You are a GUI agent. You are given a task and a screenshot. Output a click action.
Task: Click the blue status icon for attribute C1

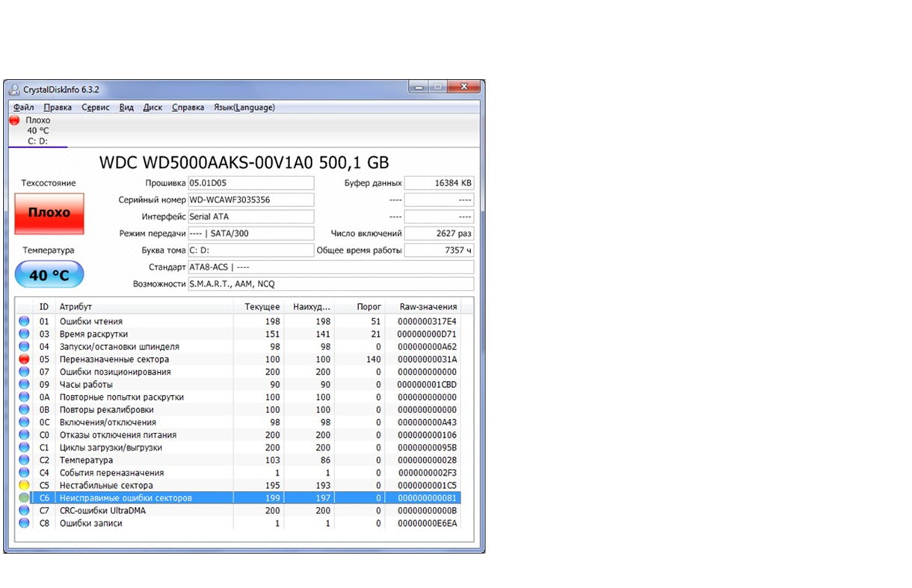(24, 448)
